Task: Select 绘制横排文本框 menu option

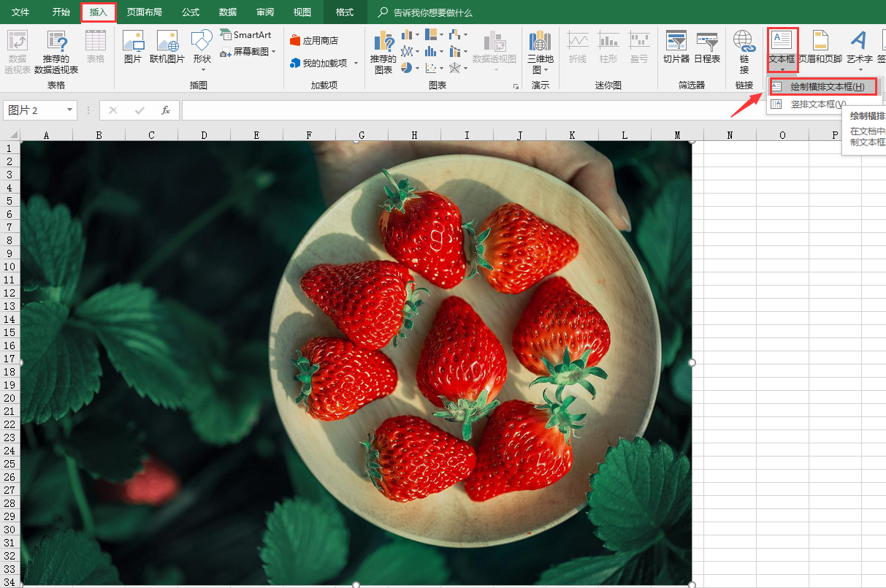Action: click(x=822, y=87)
